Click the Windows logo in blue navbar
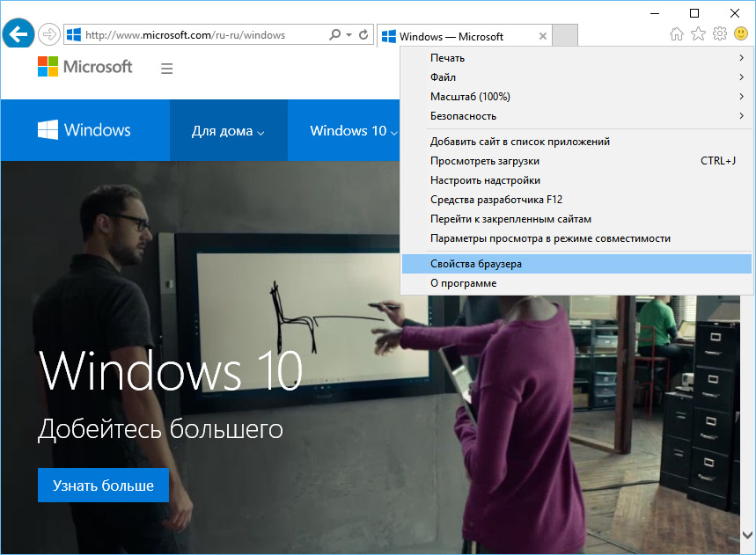756x555 pixels. tap(84, 130)
